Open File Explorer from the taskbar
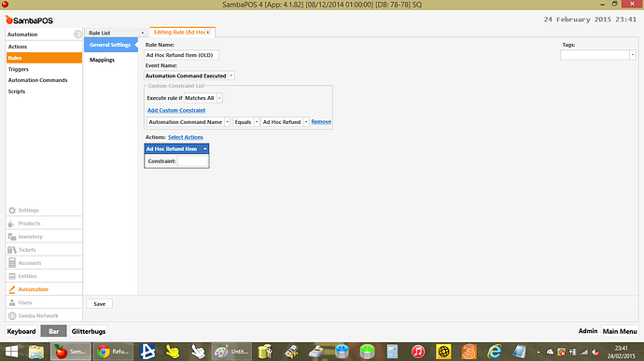This screenshot has width=644, height=361. (36, 352)
